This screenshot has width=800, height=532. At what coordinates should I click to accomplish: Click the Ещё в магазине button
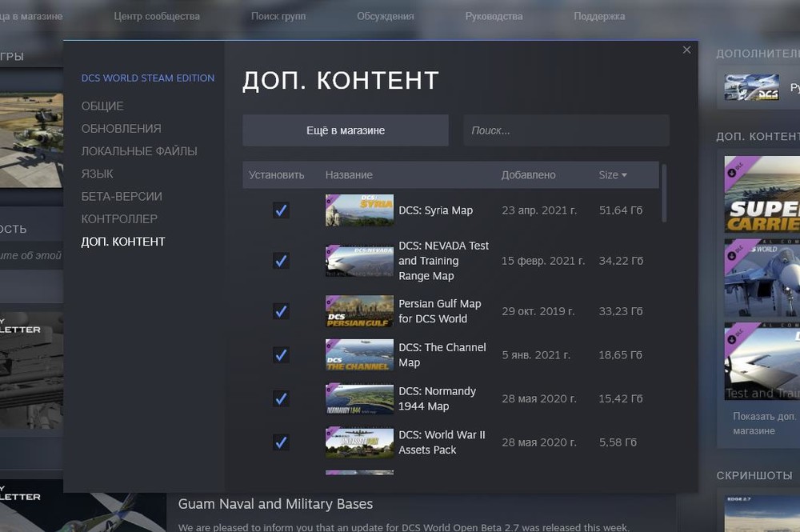pos(346,130)
